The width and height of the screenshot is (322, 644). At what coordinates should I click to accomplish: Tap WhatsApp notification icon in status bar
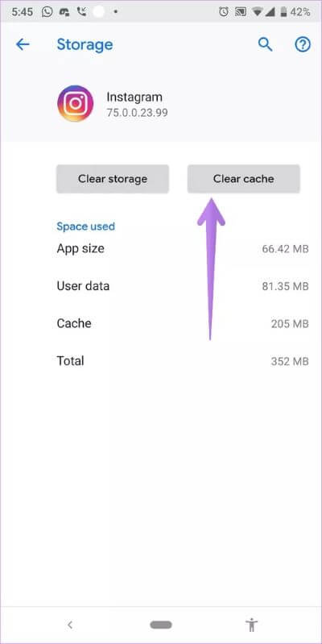[x=47, y=12]
